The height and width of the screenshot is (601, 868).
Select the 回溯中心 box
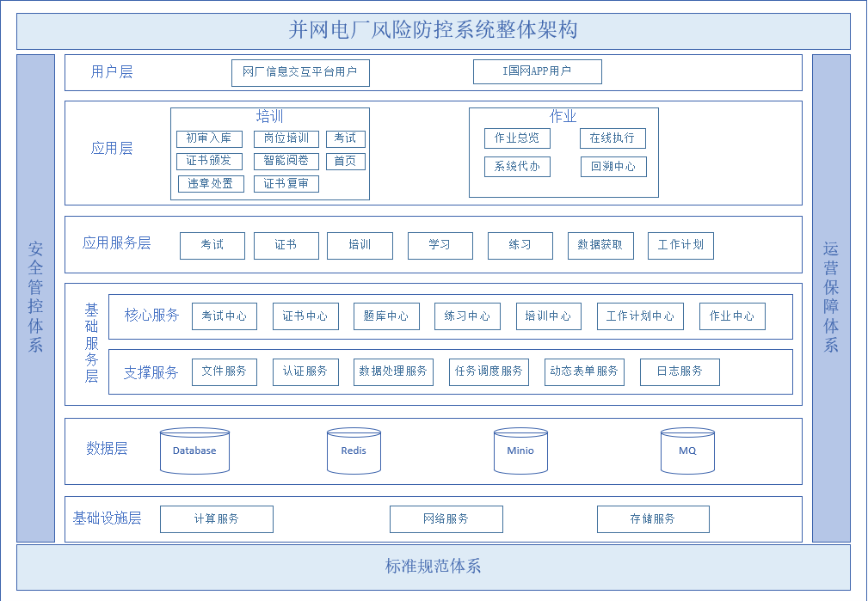coord(613,167)
